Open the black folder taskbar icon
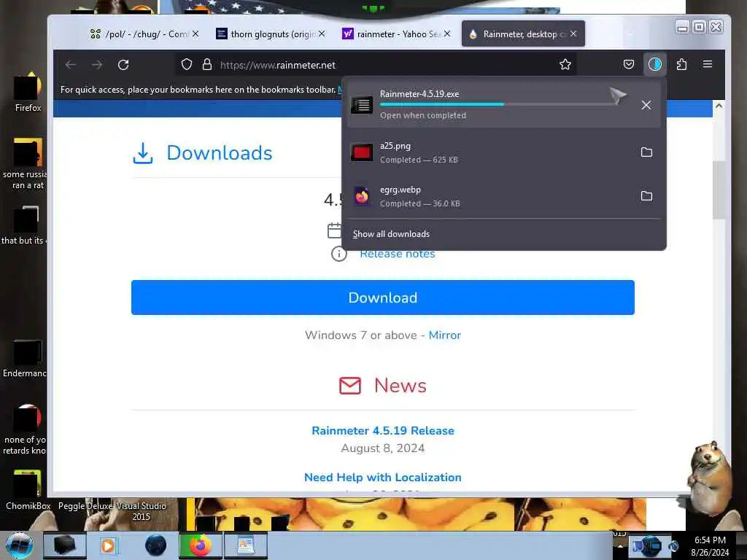Screen dimensions: 747x560 pos(64,545)
